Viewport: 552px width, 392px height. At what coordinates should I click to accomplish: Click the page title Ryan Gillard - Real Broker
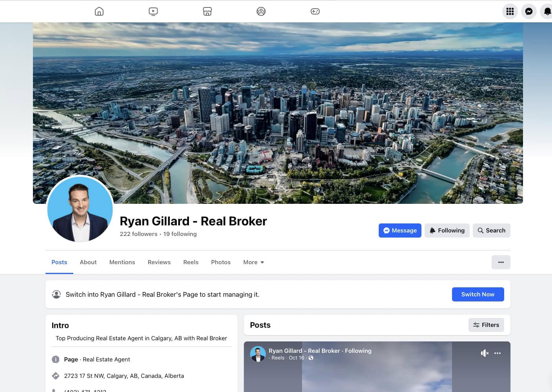(193, 221)
